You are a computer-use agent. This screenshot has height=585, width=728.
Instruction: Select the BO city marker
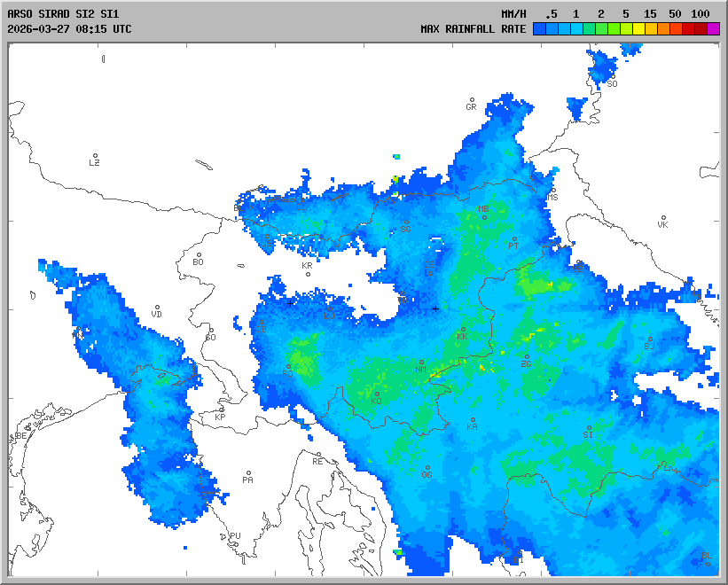click(x=199, y=255)
